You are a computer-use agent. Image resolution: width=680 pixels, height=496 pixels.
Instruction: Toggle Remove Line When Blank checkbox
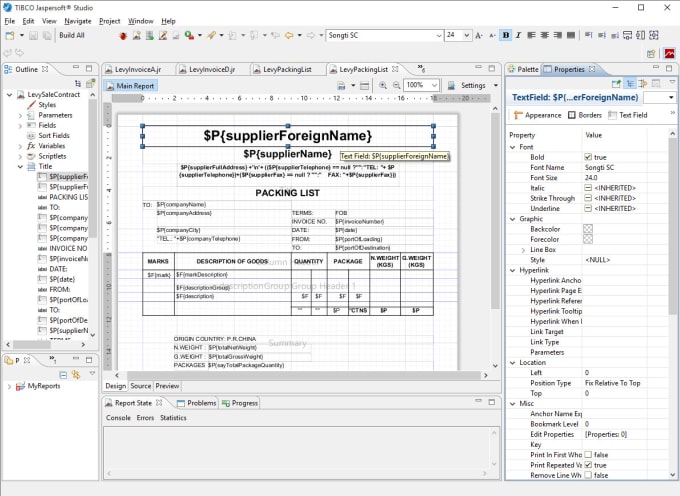pyautogui.click(x=588, y=475)
